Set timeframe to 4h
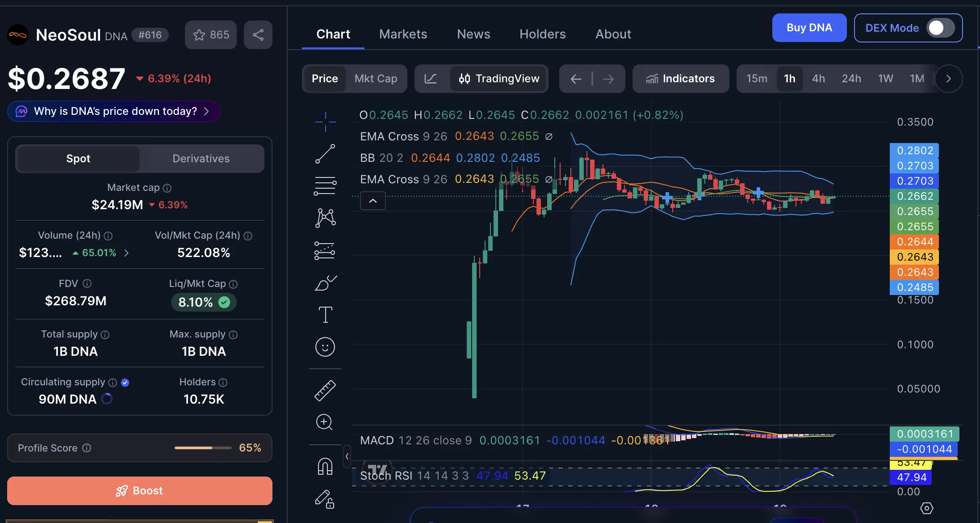This screenshot has height=523, width=980. pyautogui.click(x=818, y=79)
